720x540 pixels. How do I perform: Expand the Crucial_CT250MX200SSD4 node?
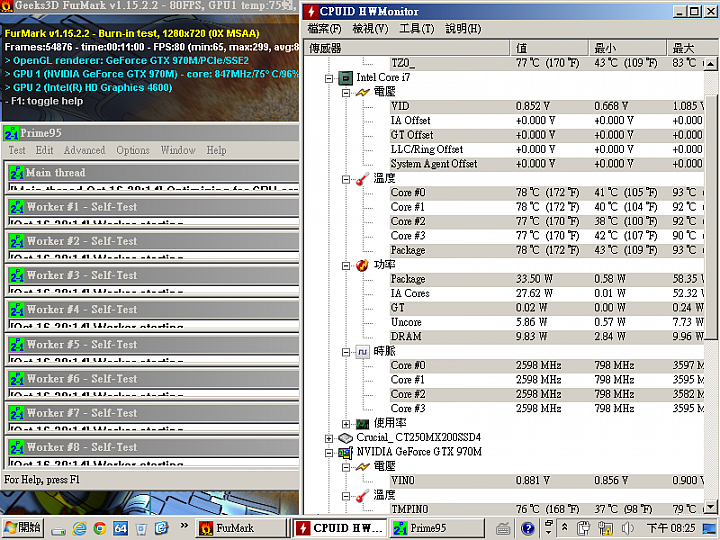pyautogui.click(x=329, y=439)
